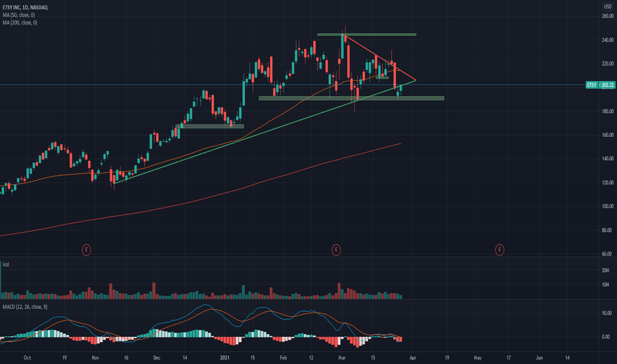Open the future earnings marker E near May
The image size is (617, 364).
(499, 250)
